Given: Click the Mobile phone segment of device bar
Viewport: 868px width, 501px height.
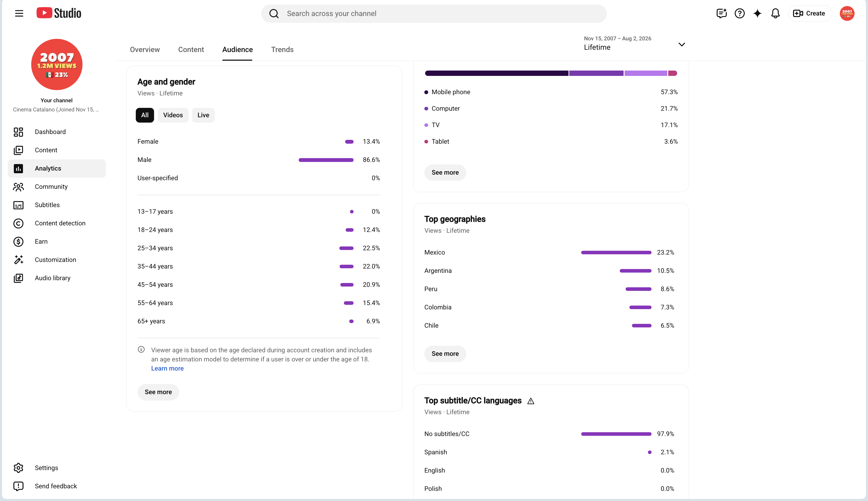Looking at the screenshot, I should [x=496, y=73].
